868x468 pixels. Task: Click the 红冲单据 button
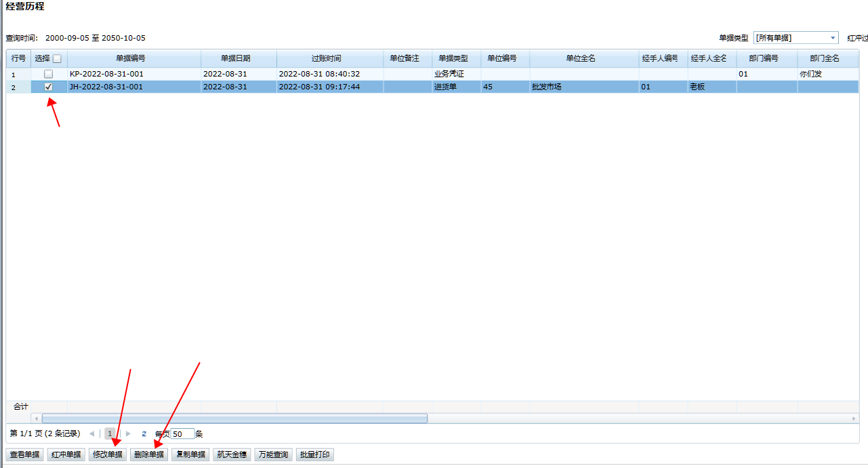tap(66, 454)
